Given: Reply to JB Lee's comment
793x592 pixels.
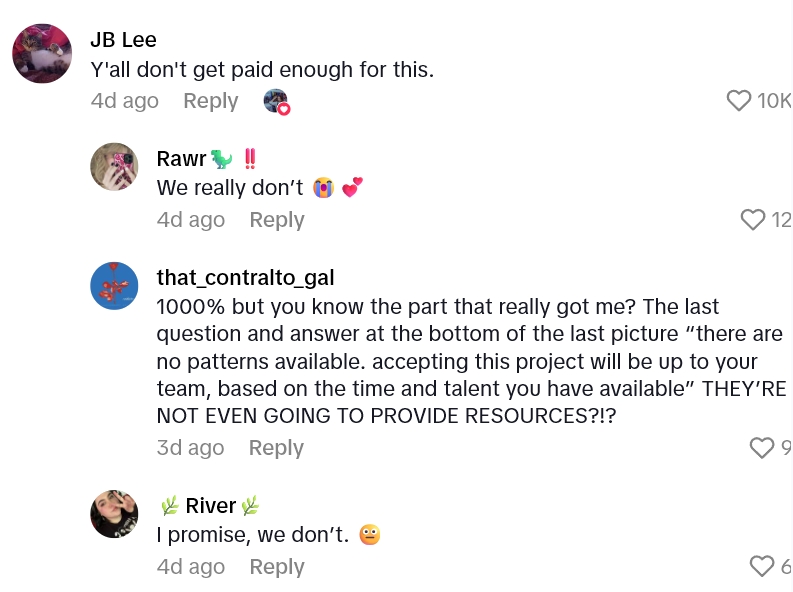Looking at the screenshot, I should pyautogui.click(x=210, y=101).
